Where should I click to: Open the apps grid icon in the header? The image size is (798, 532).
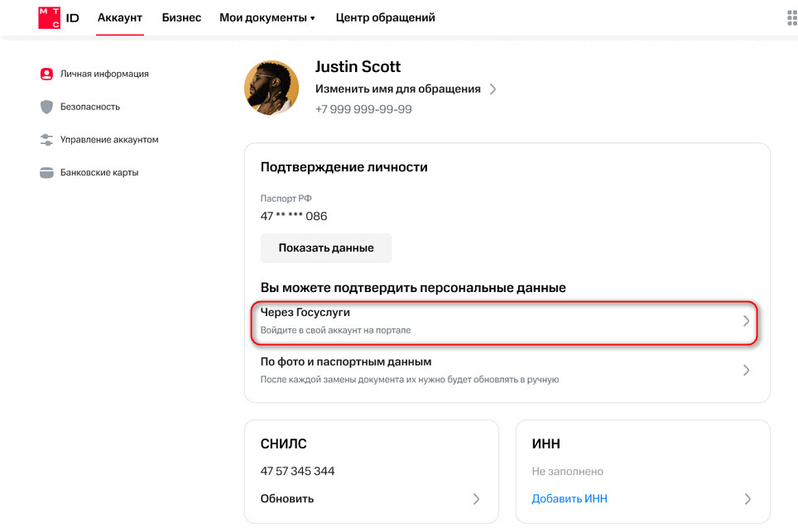[x=792, y=18]
